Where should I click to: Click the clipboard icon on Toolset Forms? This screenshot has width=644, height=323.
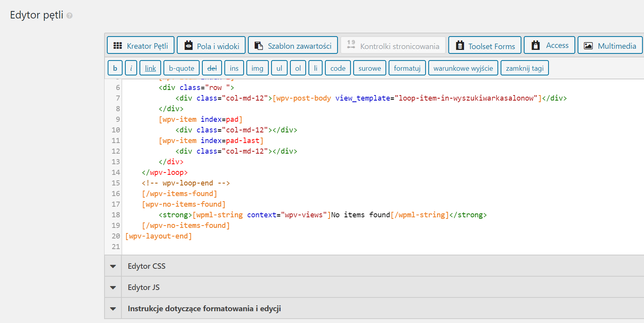460,45
